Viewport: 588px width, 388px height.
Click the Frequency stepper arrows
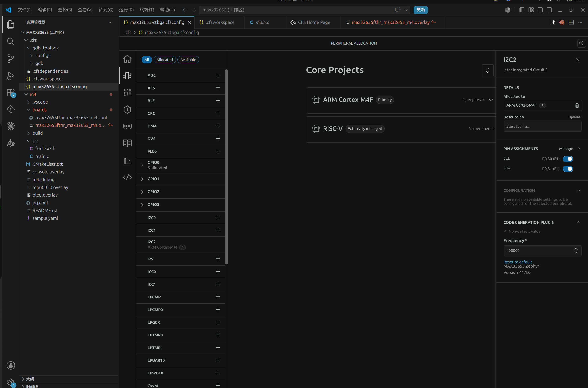pos(576,251)
